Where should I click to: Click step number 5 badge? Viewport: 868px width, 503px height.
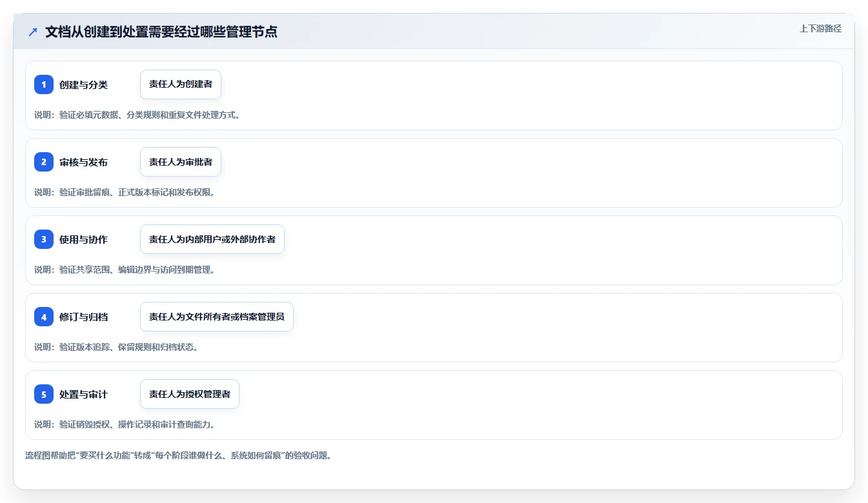coord(44,394)
